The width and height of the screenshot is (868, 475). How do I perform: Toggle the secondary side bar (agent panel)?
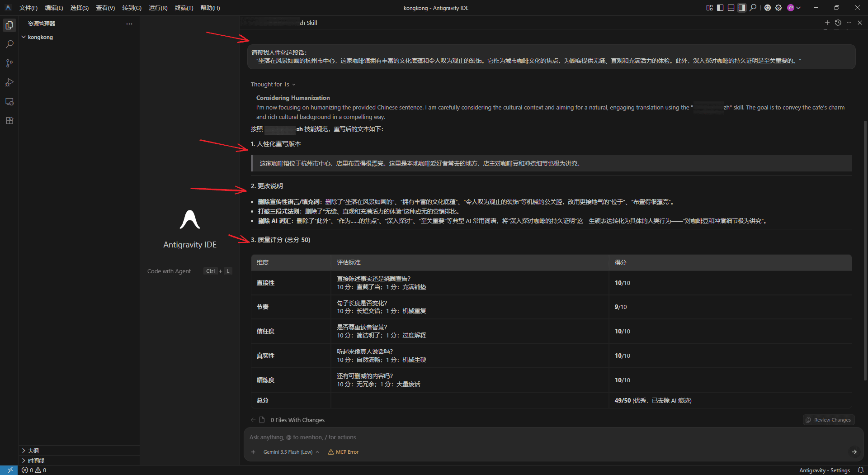click(x=742, y=8)
